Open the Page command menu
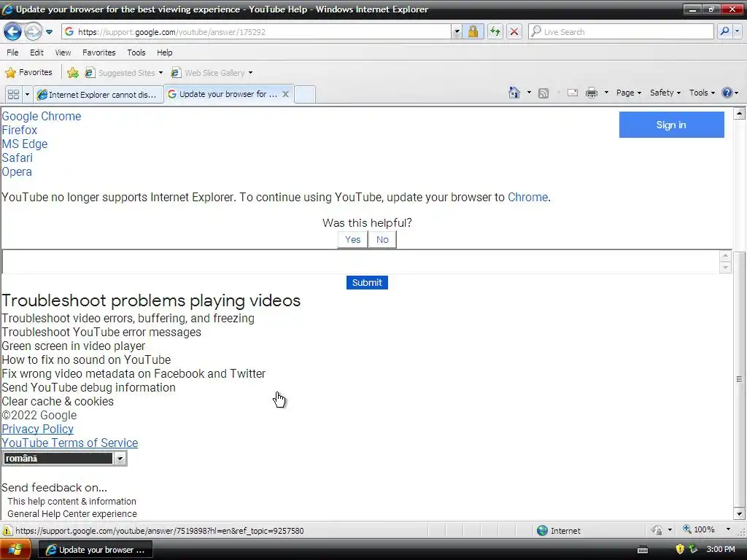This screenshot has height=560, width=747. click(628, 93)
